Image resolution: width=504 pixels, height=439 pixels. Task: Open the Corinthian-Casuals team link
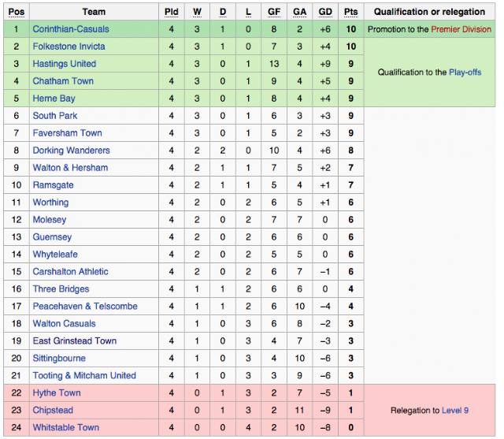tap(71, 29)
